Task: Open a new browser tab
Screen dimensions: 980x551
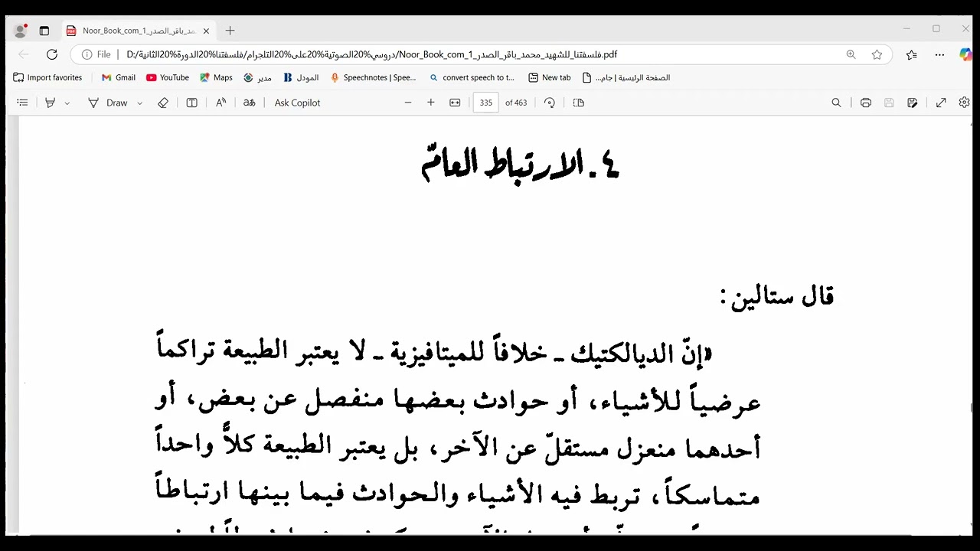Action: (x=230, y=31)
